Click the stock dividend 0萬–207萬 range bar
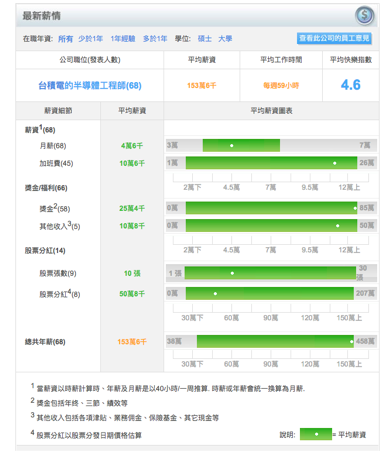 270,293
